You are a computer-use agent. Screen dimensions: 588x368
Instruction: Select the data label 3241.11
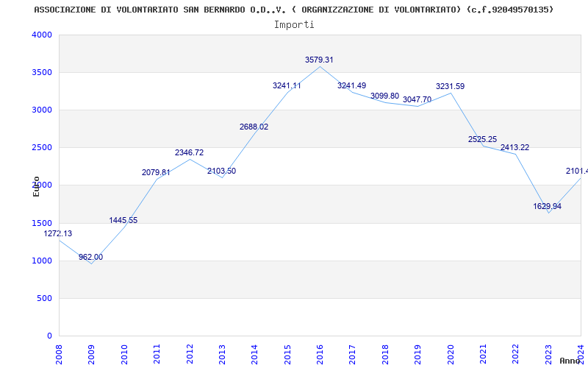point(287,85)
